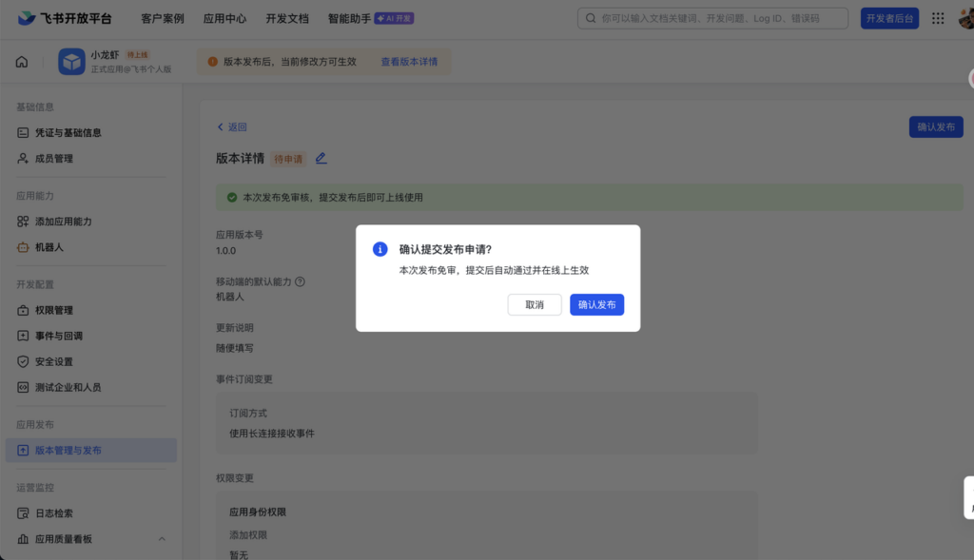Select 权限管理 in the sidebar

pyautogui.click(x=54, y=310)
